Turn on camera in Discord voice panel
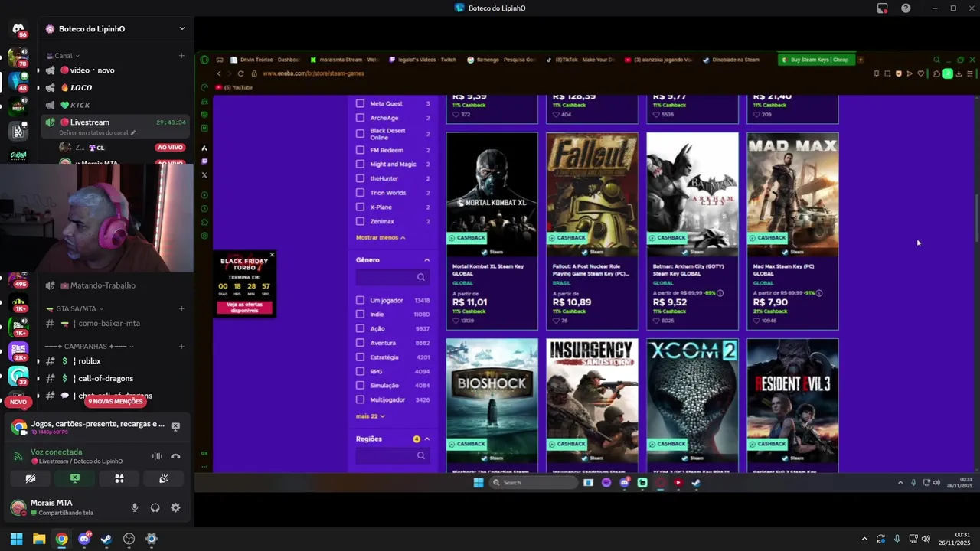 click(x=31, y=478)
